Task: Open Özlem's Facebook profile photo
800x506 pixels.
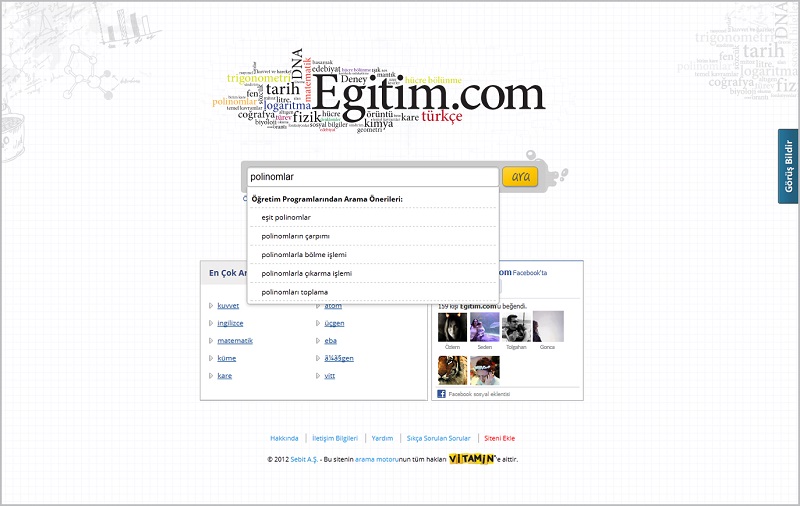Action: (452, 327)
